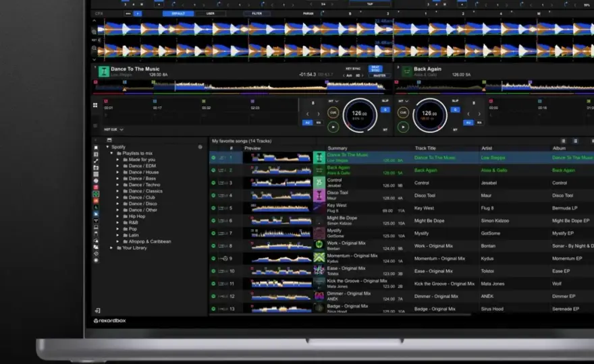The width and height of the screenshot is (594, 364).
Task: Zoom the upper waveform with magnifier icon
Action: 94,32
